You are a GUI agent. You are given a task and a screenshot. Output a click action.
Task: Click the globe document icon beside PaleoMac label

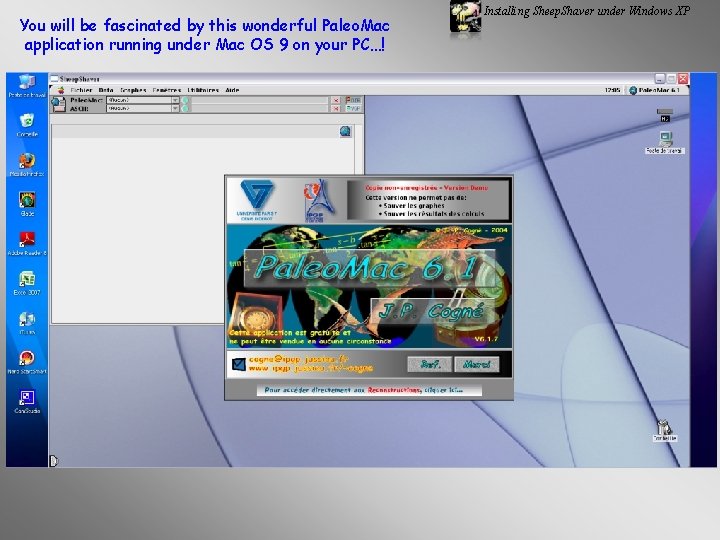(x=58, y=104)
